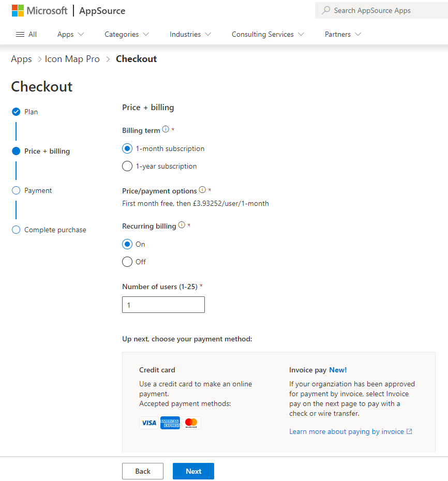Expand the Apps dropdown menu

(70, 34)
